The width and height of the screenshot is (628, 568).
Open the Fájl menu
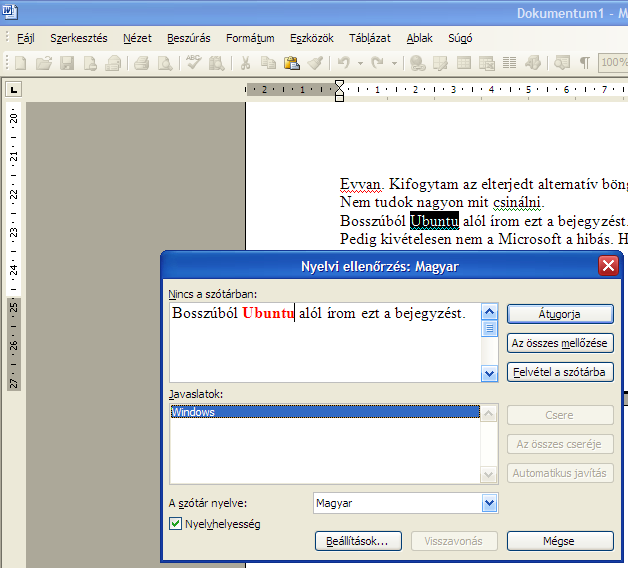pyautogui.click(x=26, y=38)
